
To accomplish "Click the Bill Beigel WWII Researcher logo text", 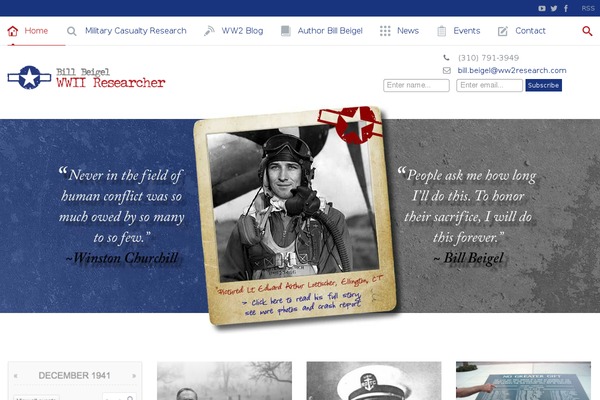I will tap(111, 78).
